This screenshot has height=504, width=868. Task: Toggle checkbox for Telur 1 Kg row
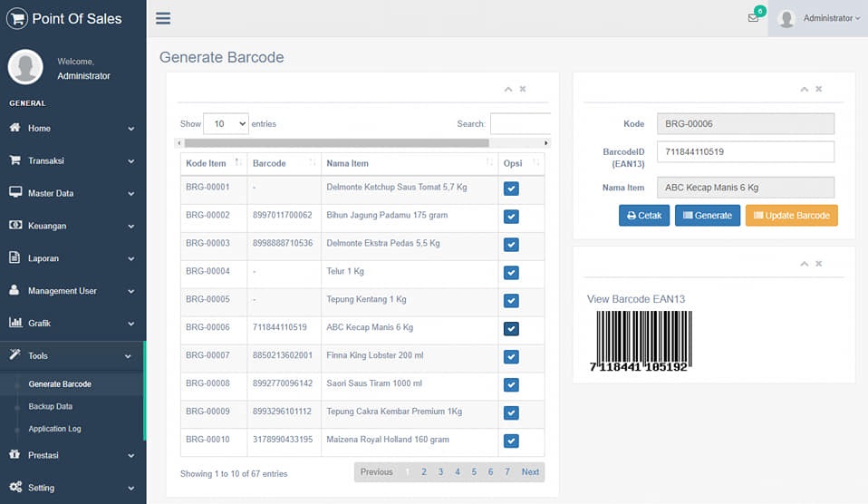tap(511, 273)
